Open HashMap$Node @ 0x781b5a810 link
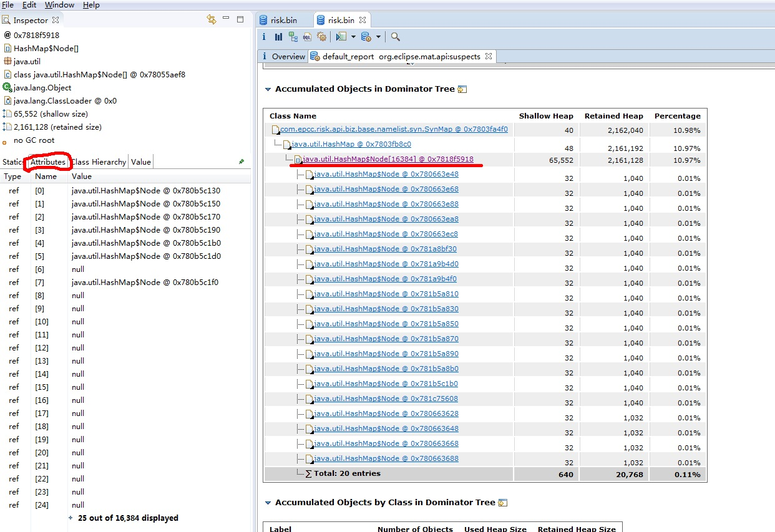 (x=386, y=294)
